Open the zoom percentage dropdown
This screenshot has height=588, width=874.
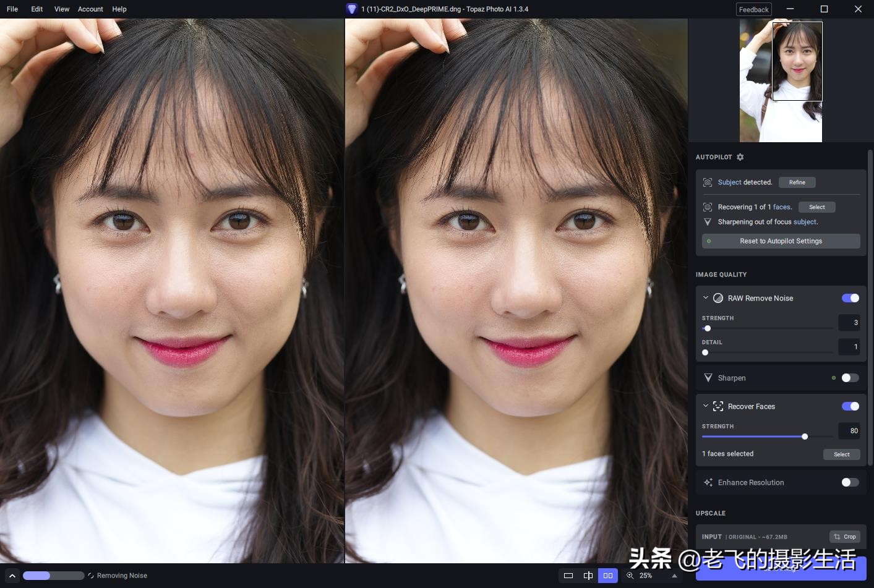click(x=646, y=576)
